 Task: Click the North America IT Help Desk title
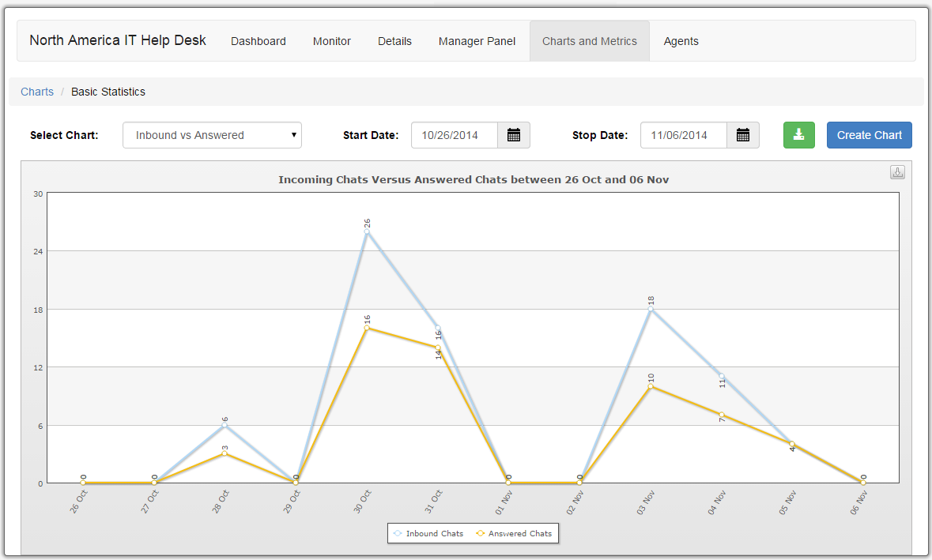coord(118,40)
